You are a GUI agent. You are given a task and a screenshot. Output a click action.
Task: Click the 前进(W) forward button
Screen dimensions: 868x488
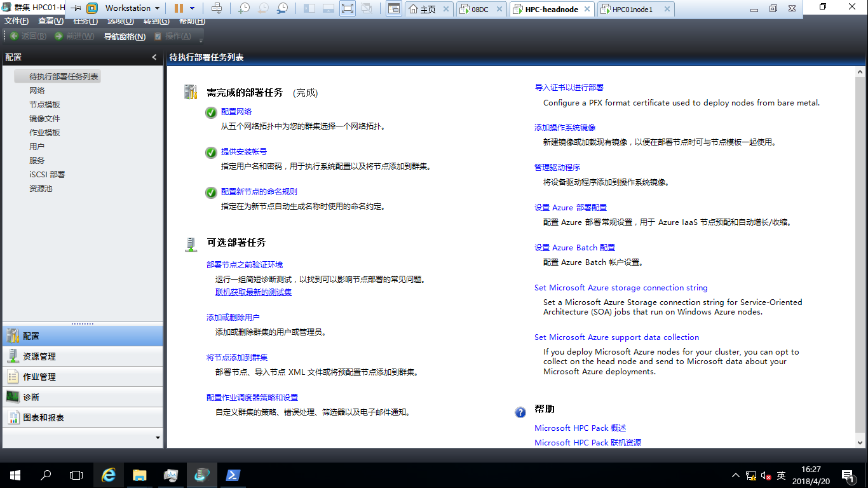[75, 36]
